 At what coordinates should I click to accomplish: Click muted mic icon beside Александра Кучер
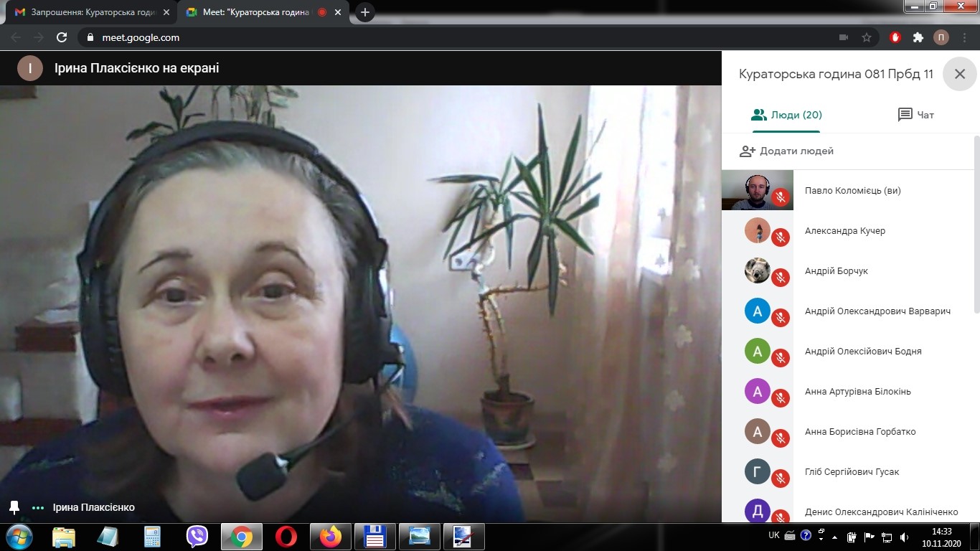click(x=781, y=237)
